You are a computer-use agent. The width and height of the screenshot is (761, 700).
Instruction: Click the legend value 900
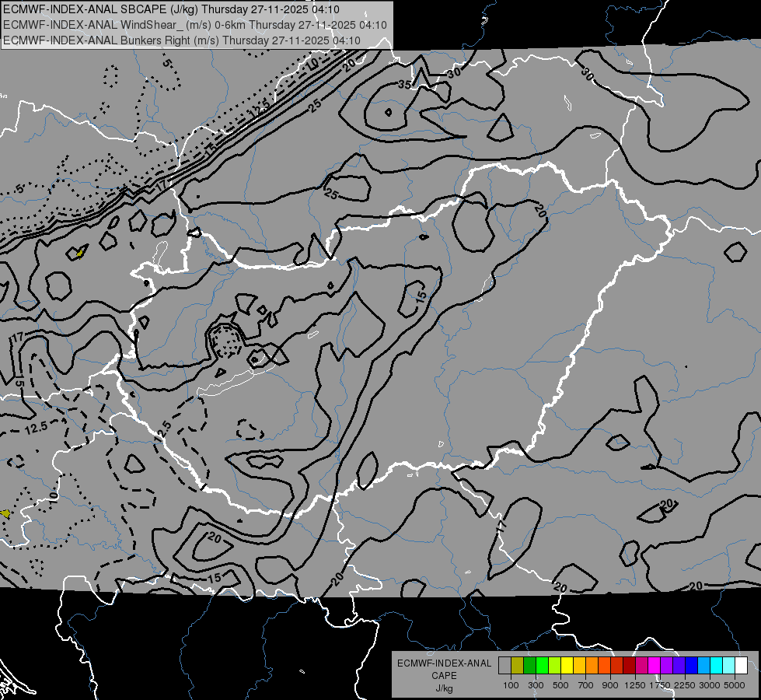[x=610, y=685]
